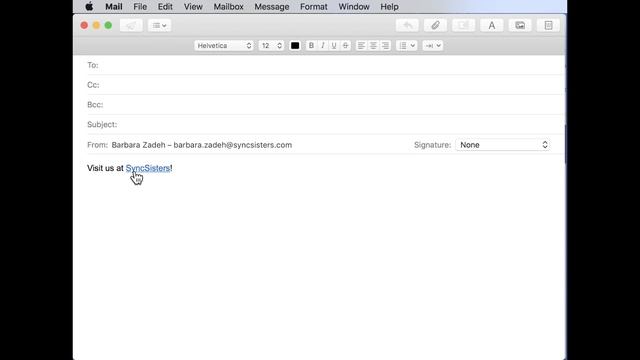640x360 pixels.
Task: Click into the To field
Action: (325, 65)
